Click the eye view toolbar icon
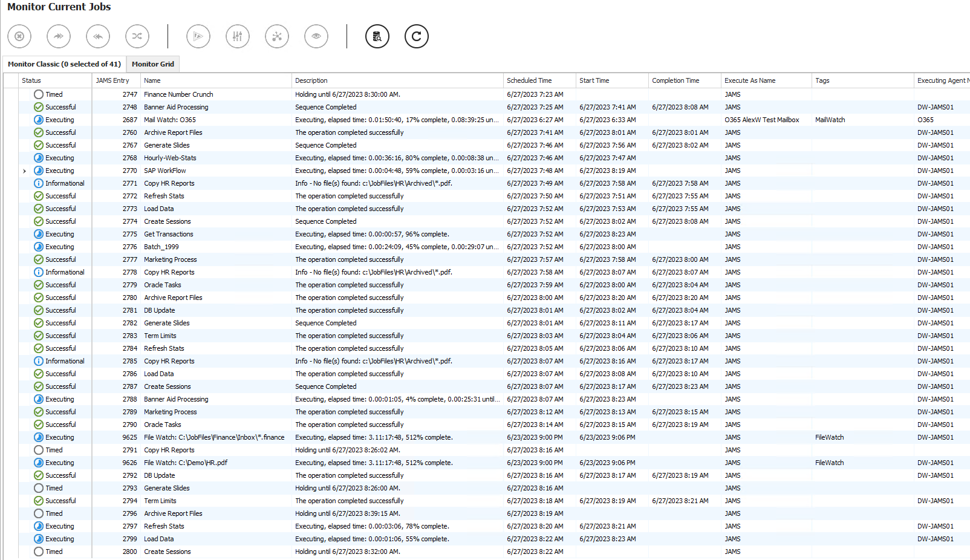Screen dimensions: 970x560 coord(316,36)
